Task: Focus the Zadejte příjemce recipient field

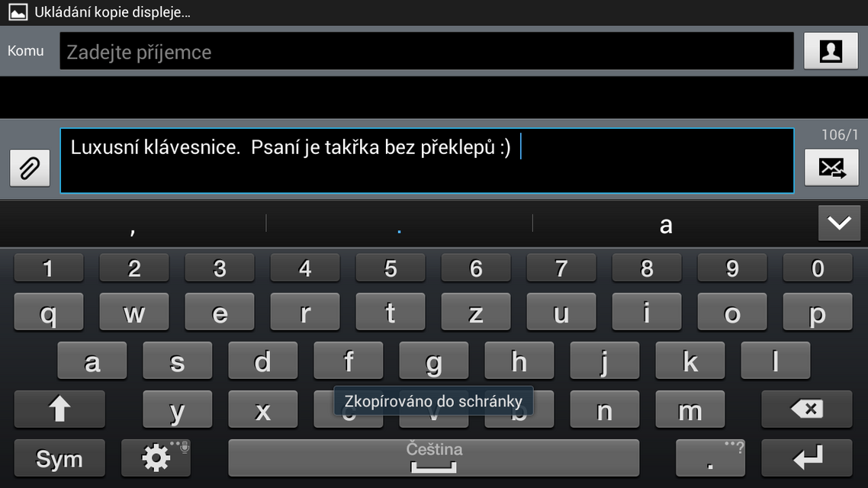Action: pyautogui.click(x=426, y=51)
